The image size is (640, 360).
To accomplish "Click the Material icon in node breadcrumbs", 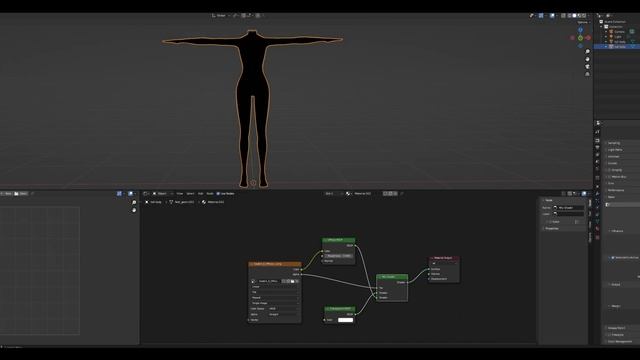I will (x=204, y=202).
